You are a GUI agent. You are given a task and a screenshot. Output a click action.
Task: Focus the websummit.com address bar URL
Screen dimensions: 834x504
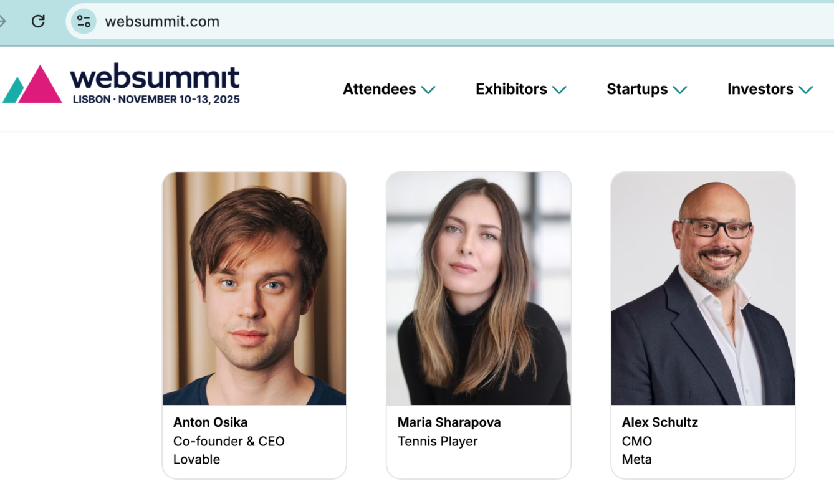tap(162, 21)
